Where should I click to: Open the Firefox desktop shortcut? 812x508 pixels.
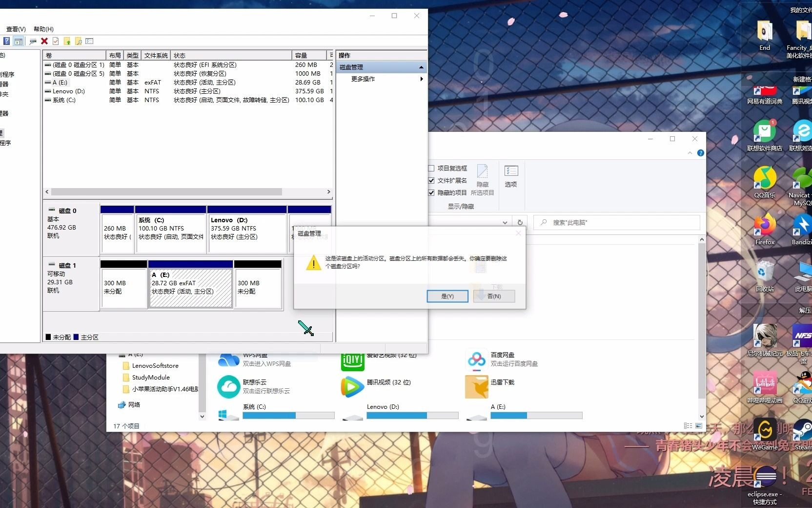click(x=765, y=229)
